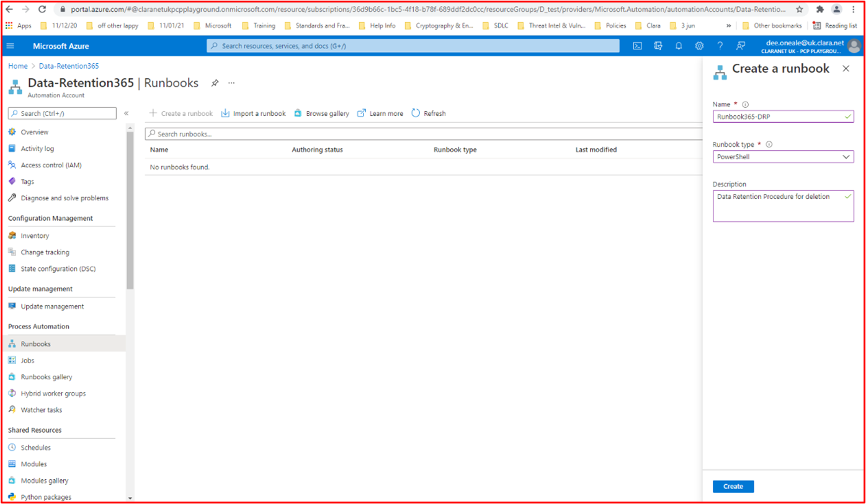866x504 pixels.
Task: Bookmark this page with star icon
Action: pyautogui.click(x=800, y=9)
